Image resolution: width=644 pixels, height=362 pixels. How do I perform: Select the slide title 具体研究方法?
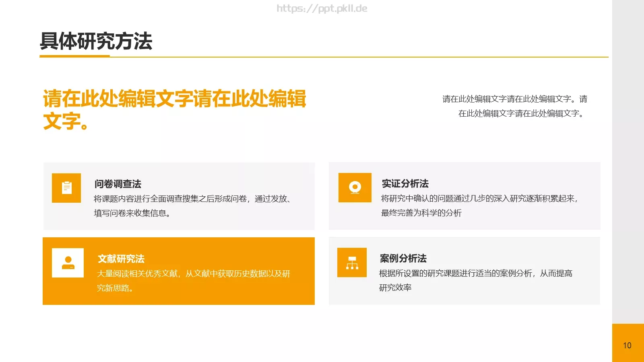[x=96, y=41]
